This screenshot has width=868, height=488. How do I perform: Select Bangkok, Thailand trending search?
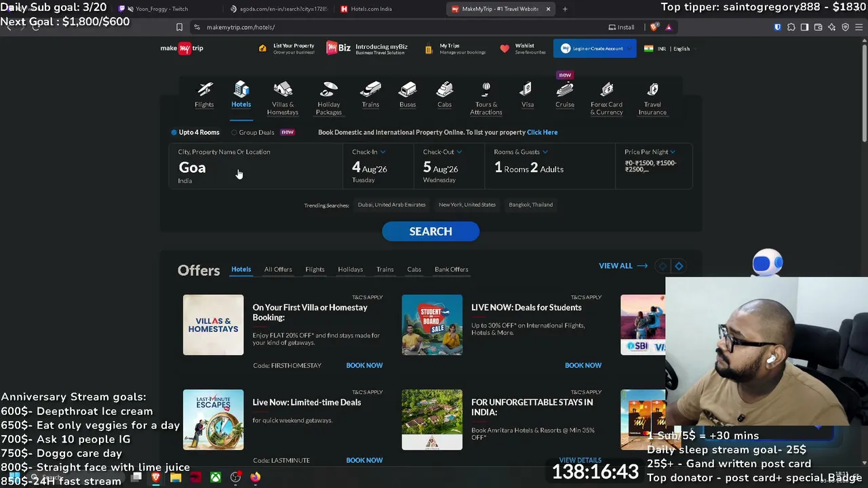tap(531, 205)
